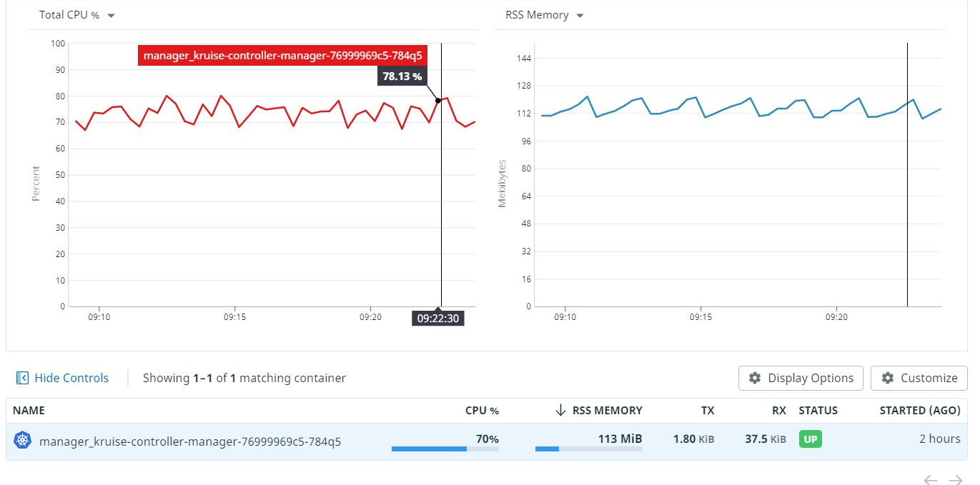
Task: Select the RX column header
Action: click(778, 410)
